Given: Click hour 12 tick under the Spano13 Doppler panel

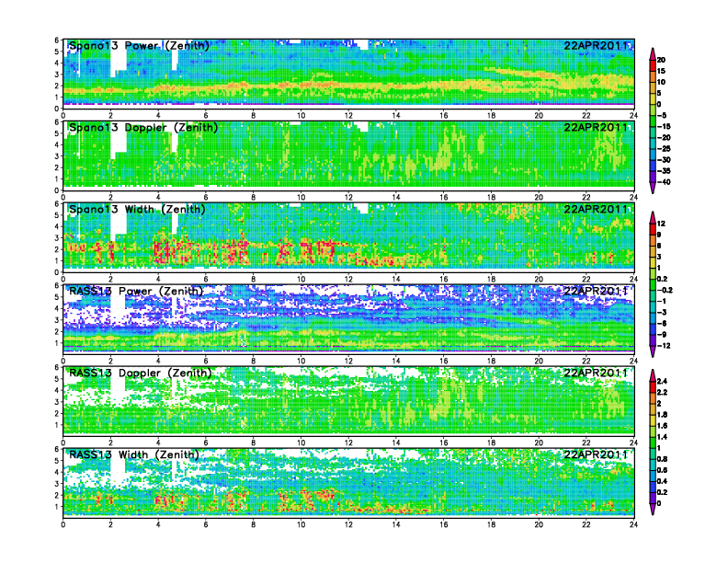Looking at the screenshot, I should (348, 197).
